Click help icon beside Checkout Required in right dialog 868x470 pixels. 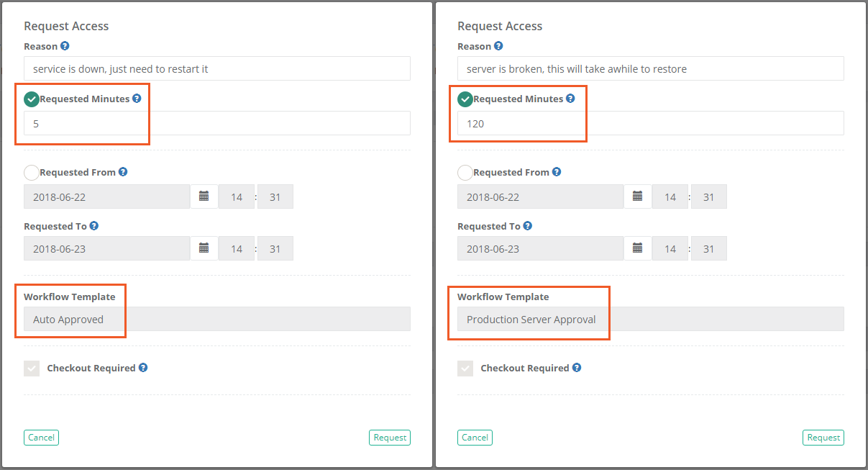coord(576,368)
